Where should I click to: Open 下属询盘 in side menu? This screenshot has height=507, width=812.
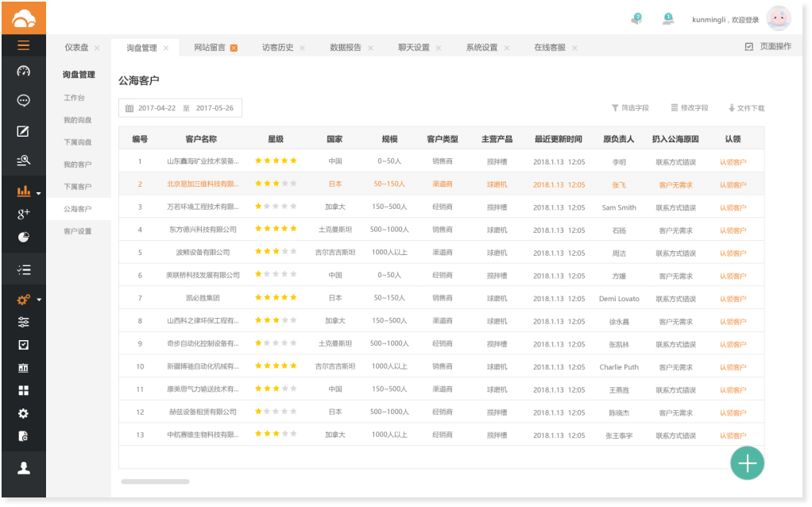(78, 142)
